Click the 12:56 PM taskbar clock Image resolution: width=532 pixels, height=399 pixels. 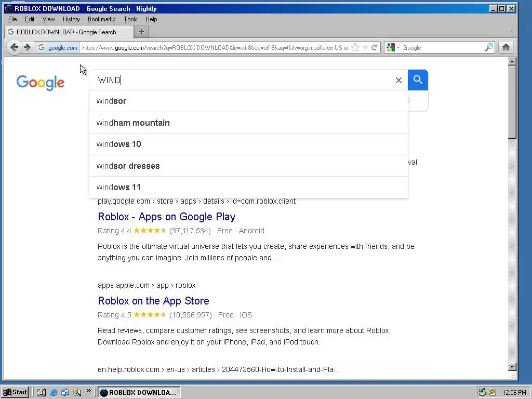coord(514,393)
